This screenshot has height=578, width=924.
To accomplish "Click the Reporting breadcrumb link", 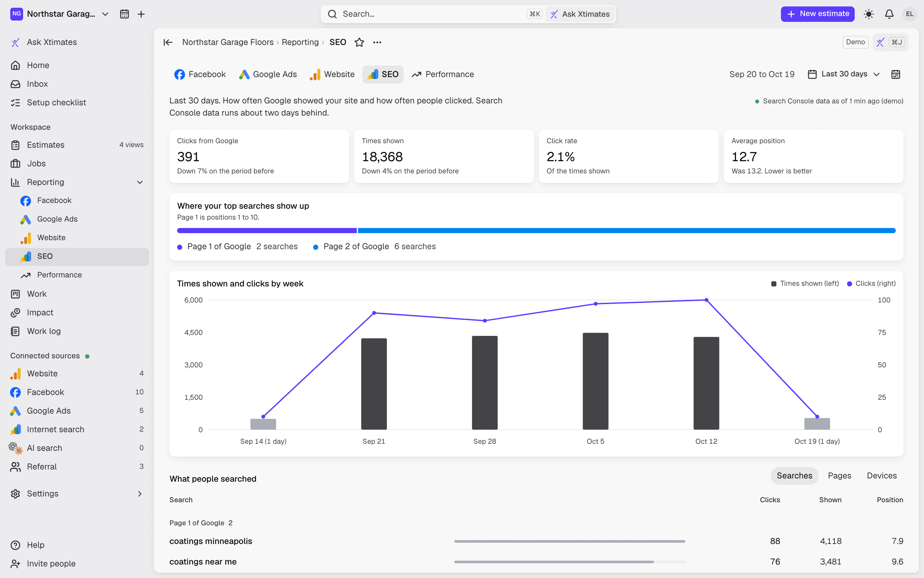I will (x=300, y=42).
